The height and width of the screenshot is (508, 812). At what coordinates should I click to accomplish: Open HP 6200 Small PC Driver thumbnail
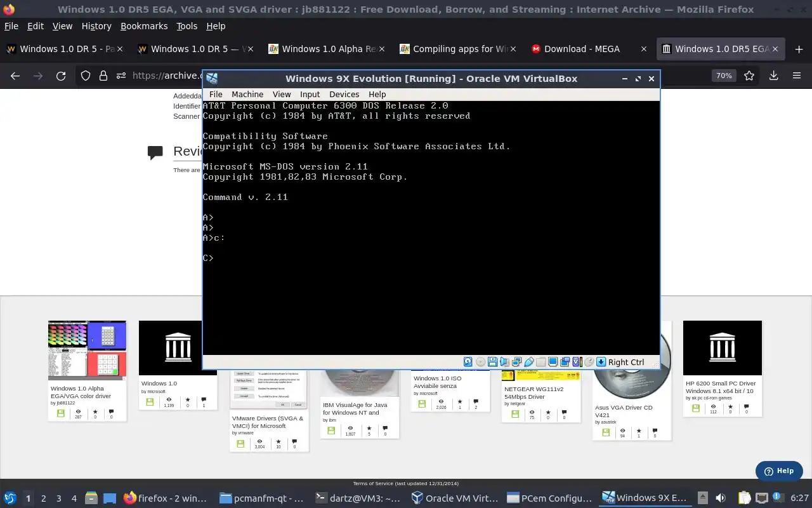[722, 347]
